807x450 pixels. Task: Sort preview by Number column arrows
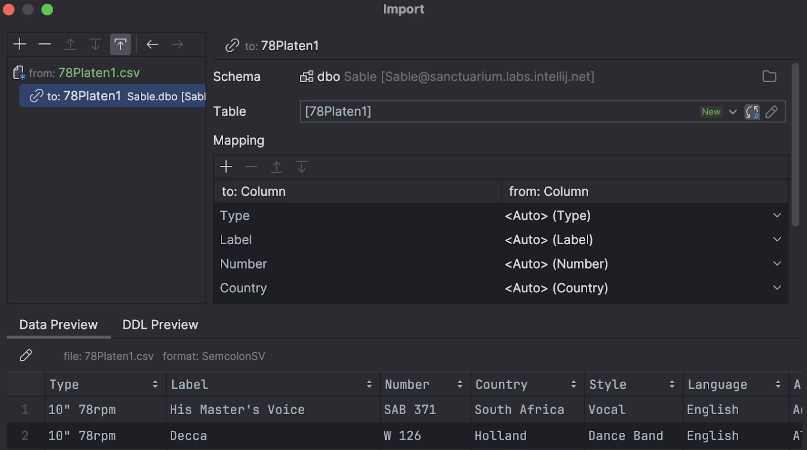[x=460, y=385]
